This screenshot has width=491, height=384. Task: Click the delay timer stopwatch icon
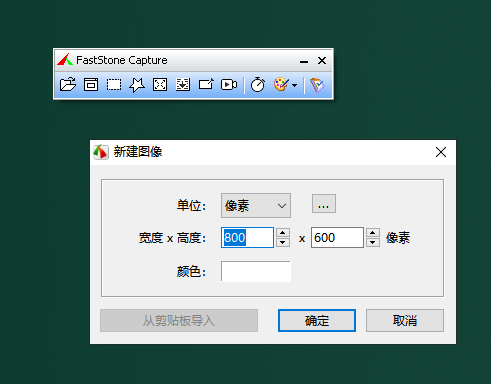(257, 85)
